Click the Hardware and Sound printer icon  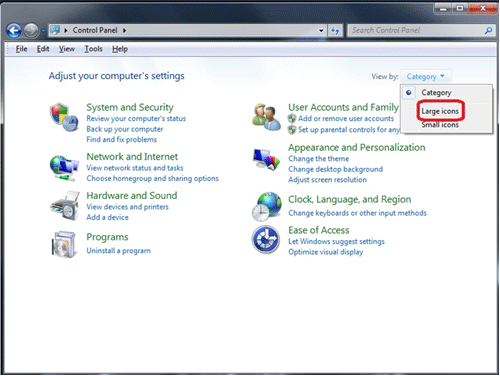pyautogui.click(x=65, y=205)
